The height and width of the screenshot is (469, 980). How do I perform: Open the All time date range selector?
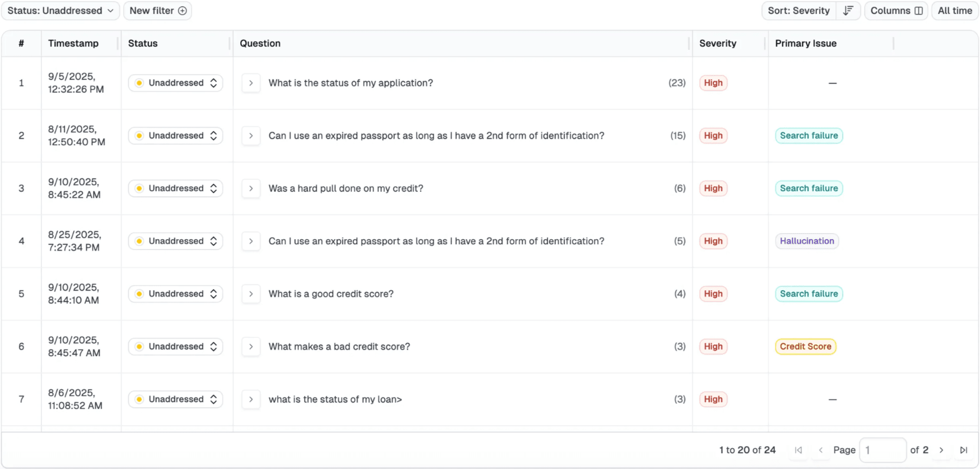tap(954, 10)
